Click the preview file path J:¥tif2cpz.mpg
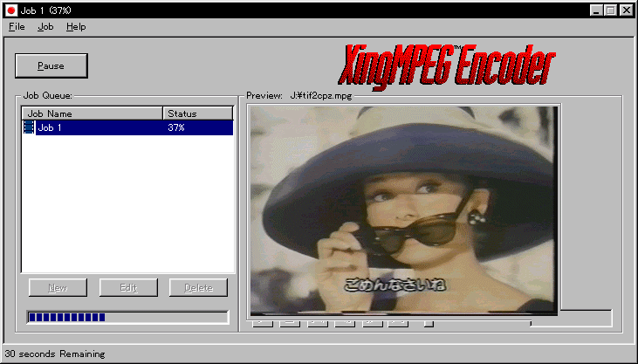The width and height of the screenshot is (638, 364). [321, 96]
